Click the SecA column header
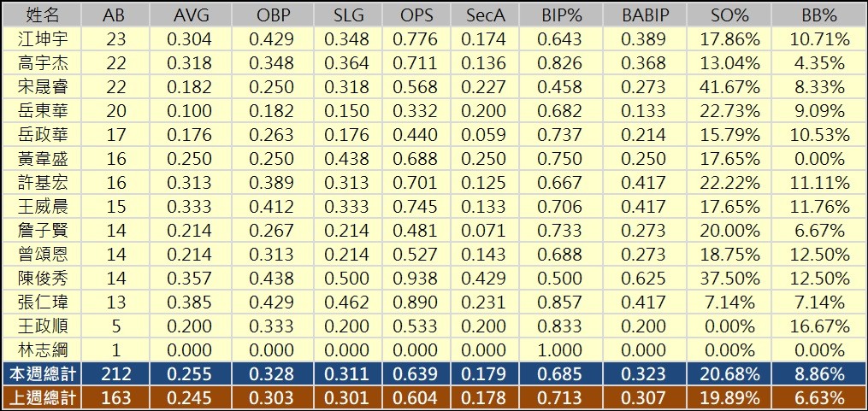 pos(485,15)
